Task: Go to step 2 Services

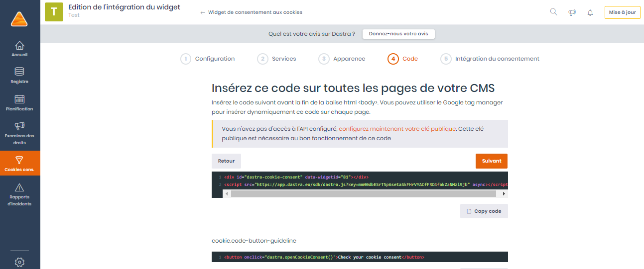Action: (276, 59)
